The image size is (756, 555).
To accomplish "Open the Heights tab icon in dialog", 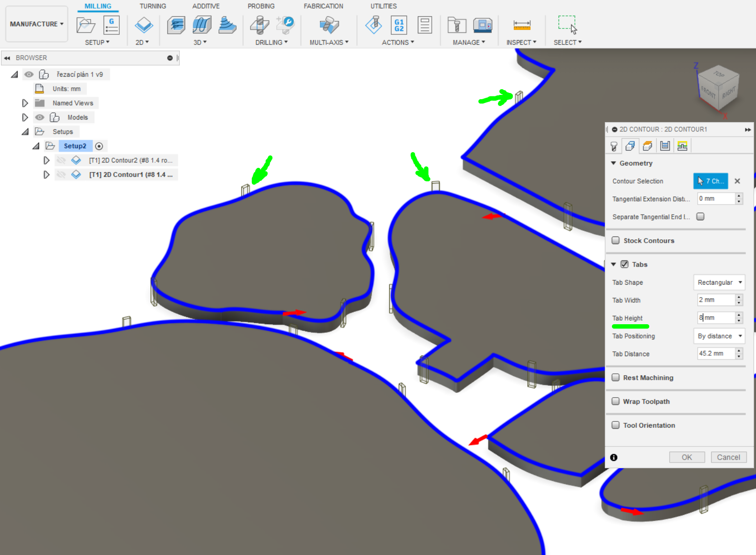I will (x=647, y=146).
